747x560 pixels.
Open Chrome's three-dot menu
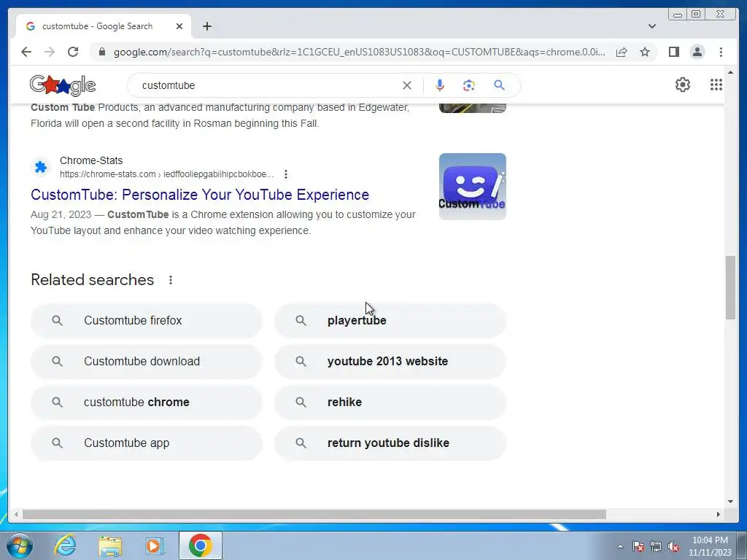point(721,52)
